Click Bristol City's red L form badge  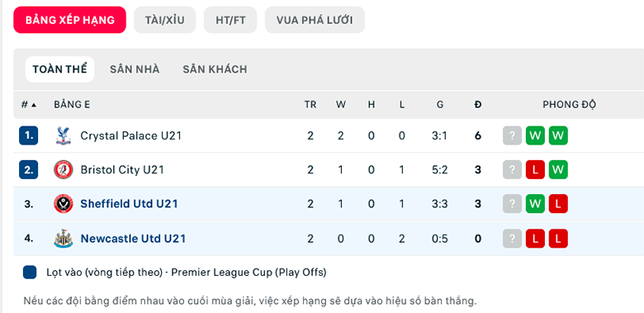(x=535, y=169)
